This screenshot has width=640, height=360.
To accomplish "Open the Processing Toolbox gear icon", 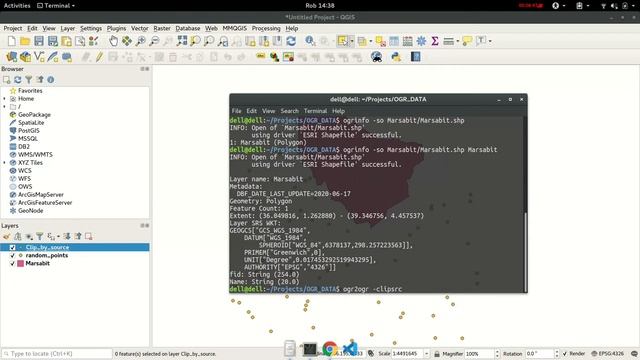I will (421, 41).
